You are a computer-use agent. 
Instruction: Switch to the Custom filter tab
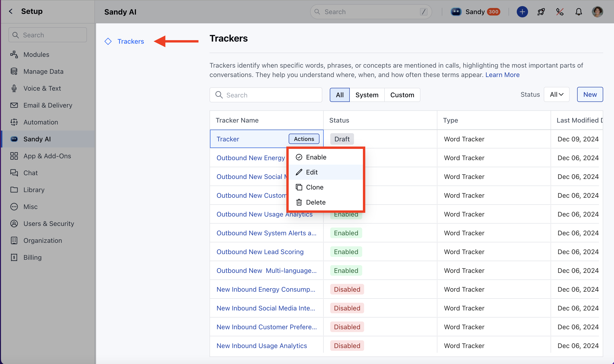402,95
